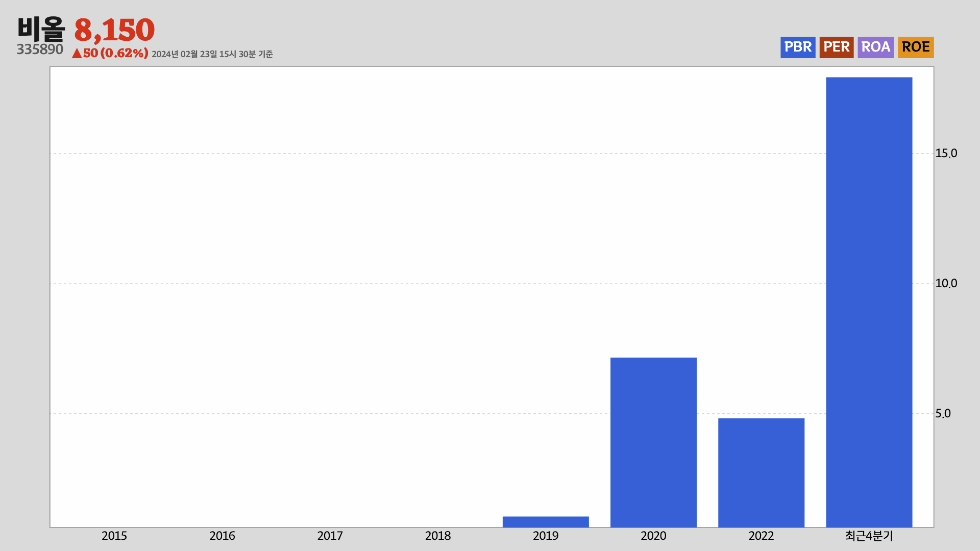
Task: Click the 최근4분기 PBR bar
Action: pos(869,303)
